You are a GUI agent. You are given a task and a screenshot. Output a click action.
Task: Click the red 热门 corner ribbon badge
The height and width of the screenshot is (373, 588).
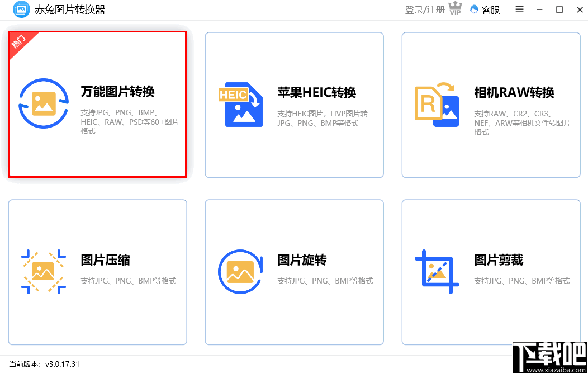[18, 43]
